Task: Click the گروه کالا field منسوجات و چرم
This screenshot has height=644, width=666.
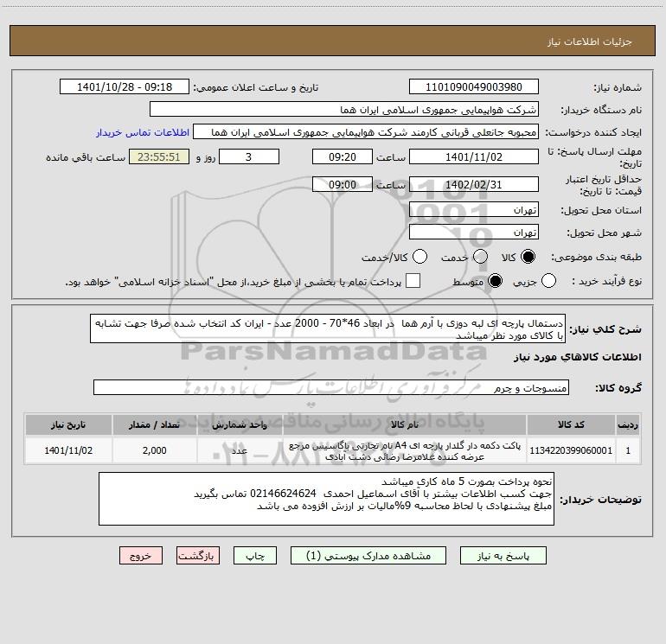Action: point(331,387)
